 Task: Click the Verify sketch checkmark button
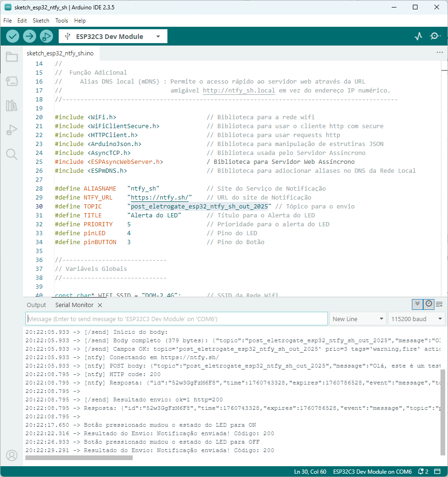tap(13, 36)
